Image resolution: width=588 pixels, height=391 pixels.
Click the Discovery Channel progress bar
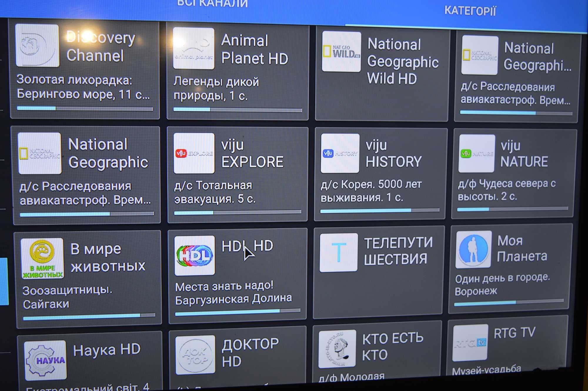pyautogui.click(x=85, y=109)
